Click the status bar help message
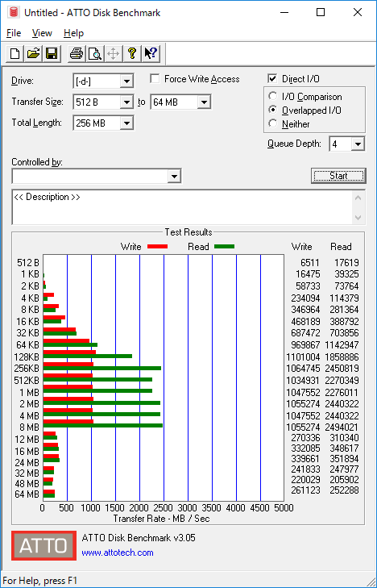The width and height of the screenshot is (377, 588). (x=40, y=581)
